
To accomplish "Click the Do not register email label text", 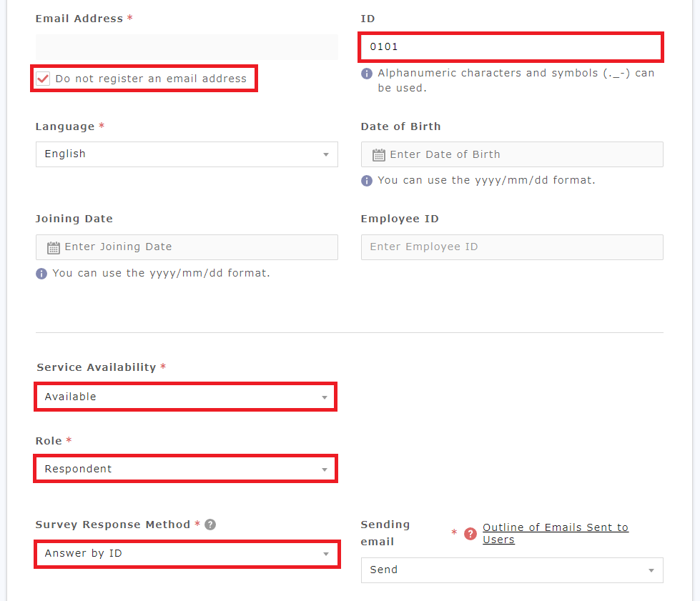I will point(151,79).
